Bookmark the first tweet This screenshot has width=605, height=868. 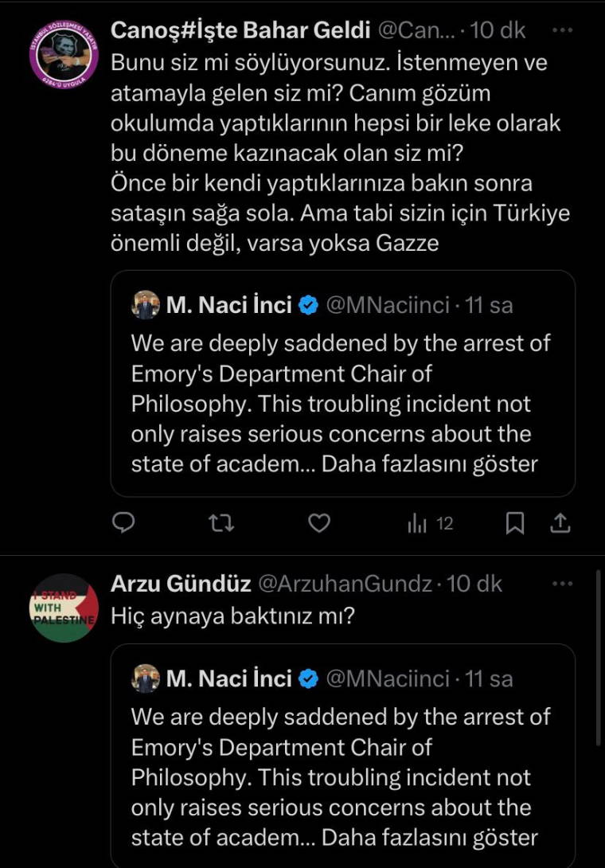(x=515, y=522)
